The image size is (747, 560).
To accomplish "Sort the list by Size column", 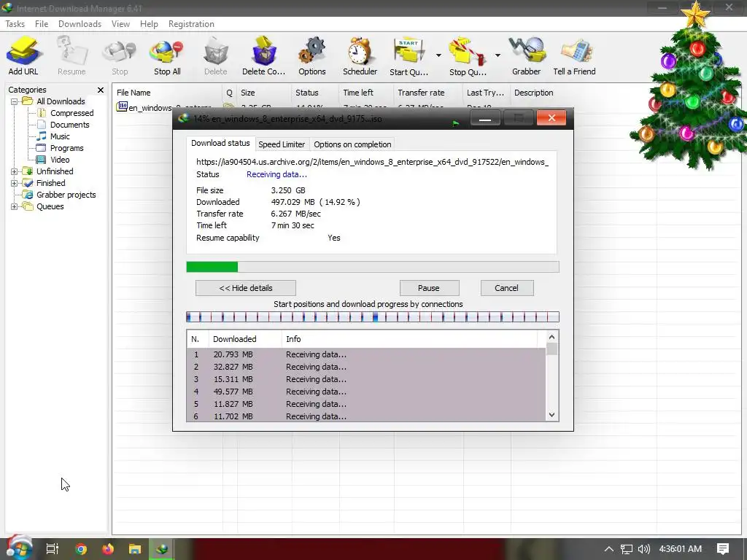I will coord(263,93).
